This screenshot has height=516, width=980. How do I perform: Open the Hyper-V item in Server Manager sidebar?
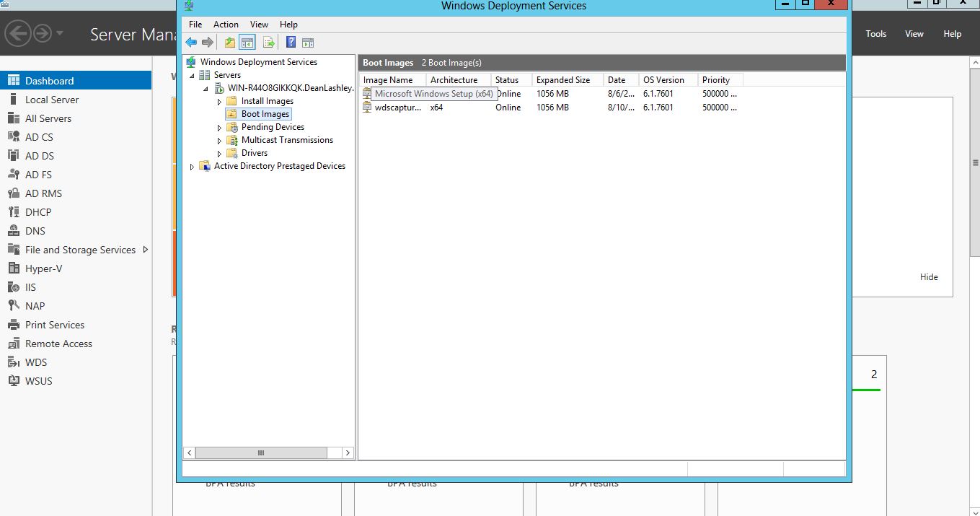pyautogui.click(x=43, y=268)
